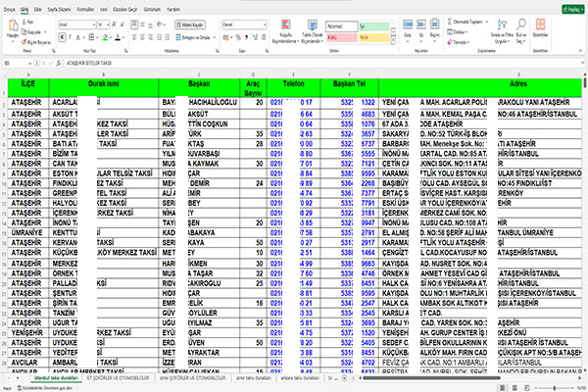Toggle Metni Kaydır wrap text
Screen dimensions: 588x392
pos(190,24)
